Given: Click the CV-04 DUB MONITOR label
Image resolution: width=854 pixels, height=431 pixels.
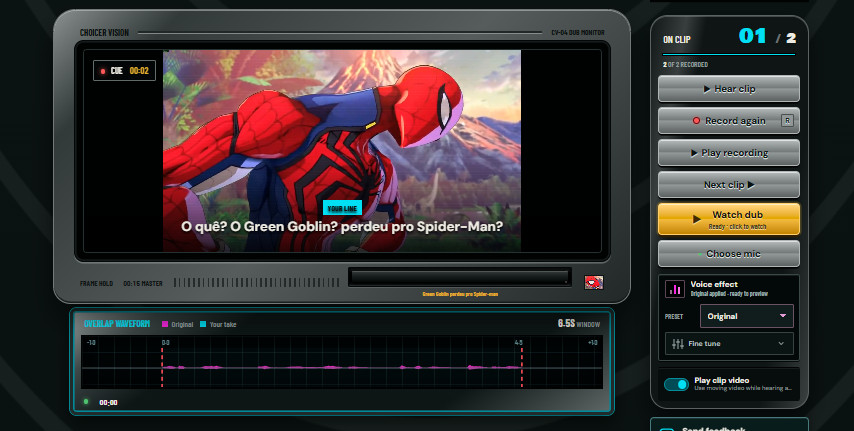Looking at the screenshot, I should point(578,33).
